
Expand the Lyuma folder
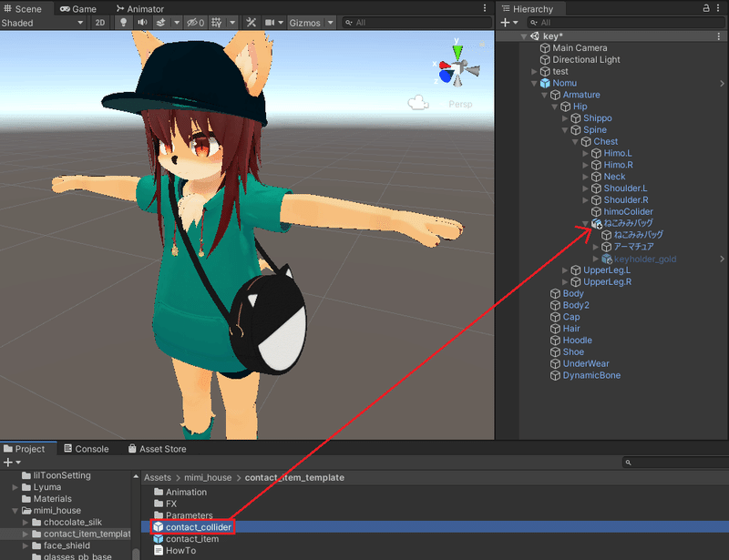(15, 487)
